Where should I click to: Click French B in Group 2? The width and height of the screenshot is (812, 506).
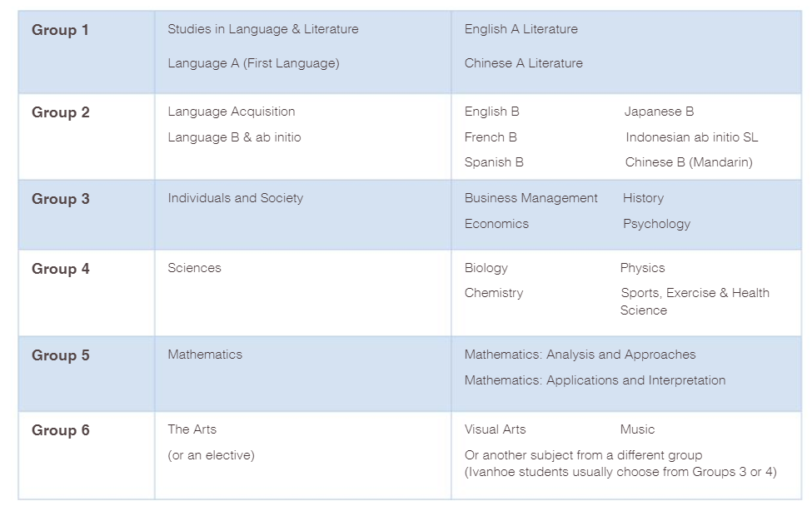(x=491, y=137)
